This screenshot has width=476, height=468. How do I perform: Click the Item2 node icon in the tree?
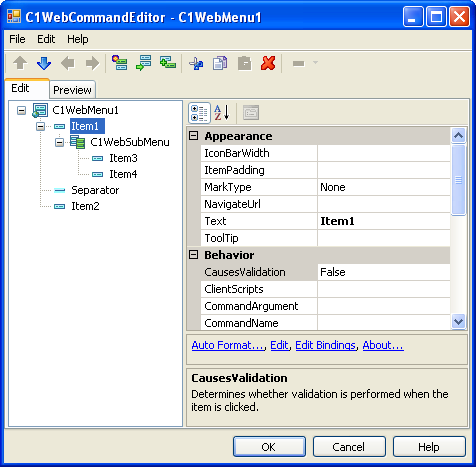tap(60, 206)
